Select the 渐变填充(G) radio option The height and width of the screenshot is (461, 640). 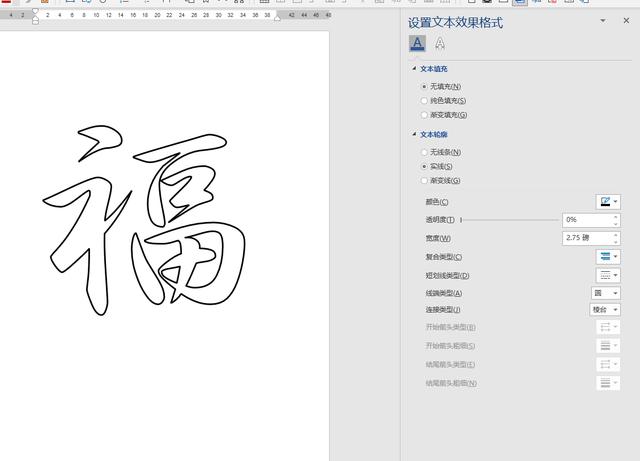(424, 115)
